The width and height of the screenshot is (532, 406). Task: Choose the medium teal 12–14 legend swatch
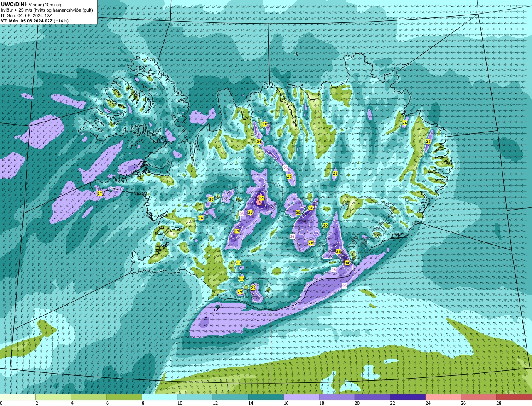pyautogui.click(x=231, y=397)
